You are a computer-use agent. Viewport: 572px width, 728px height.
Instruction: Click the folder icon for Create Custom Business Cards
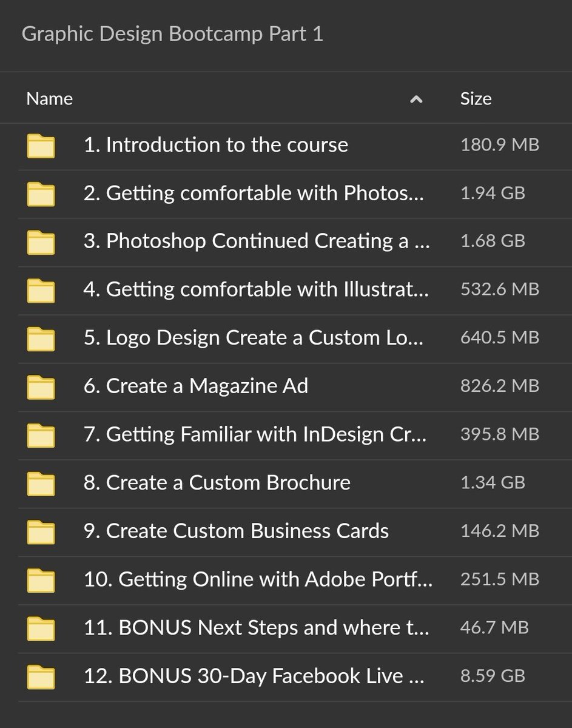coord(41,532)
